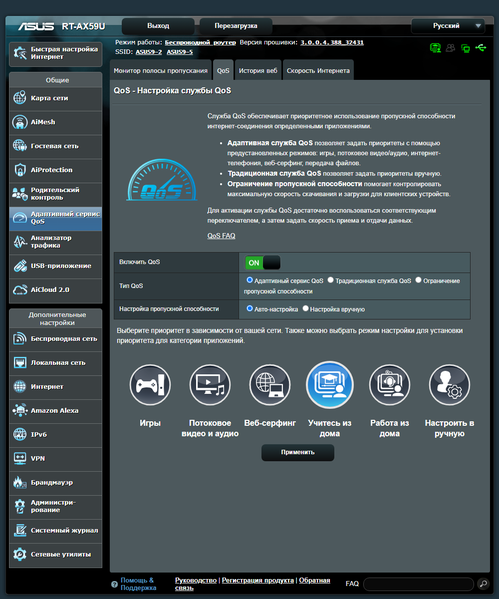499x599 pixels.
Task: Pick the Работа из дома priority icon
Action: 389,385
